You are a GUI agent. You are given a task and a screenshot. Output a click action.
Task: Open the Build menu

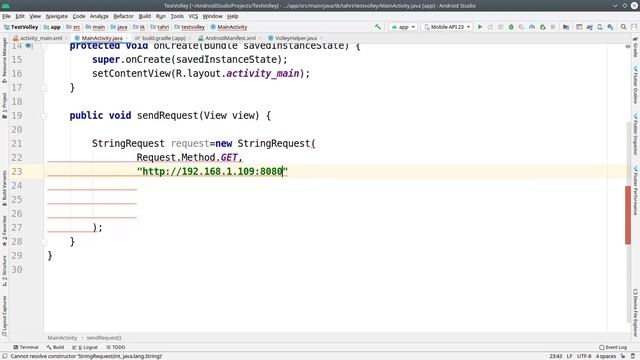pos(144,16)
